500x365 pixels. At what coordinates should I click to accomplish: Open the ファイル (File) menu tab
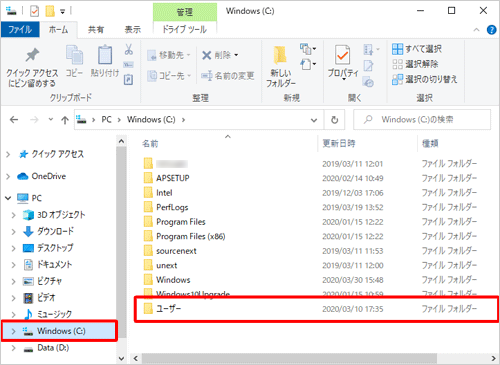[20, 30]
